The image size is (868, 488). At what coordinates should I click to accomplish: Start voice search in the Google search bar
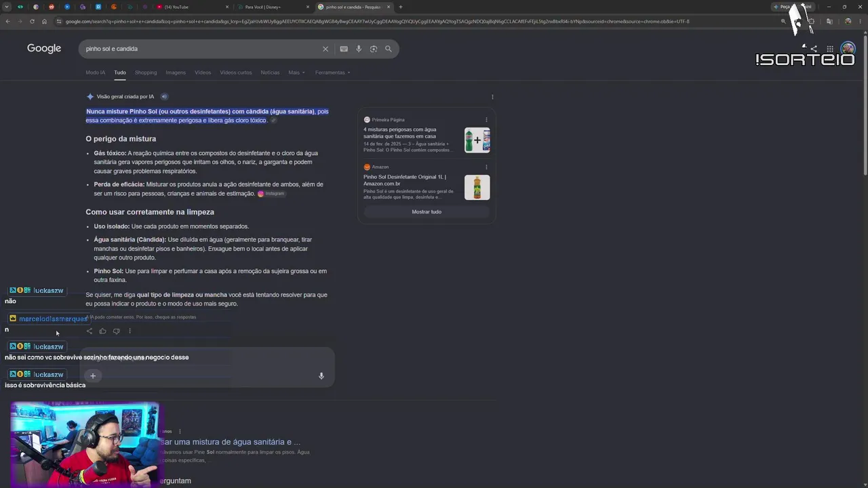pos(359,49)
